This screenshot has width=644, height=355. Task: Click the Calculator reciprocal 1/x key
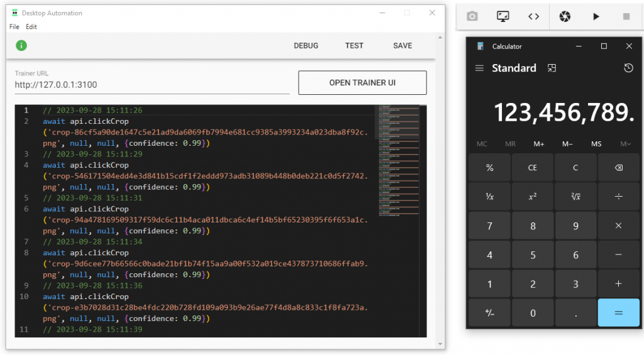pyautogui.click(x=489, y=197)
